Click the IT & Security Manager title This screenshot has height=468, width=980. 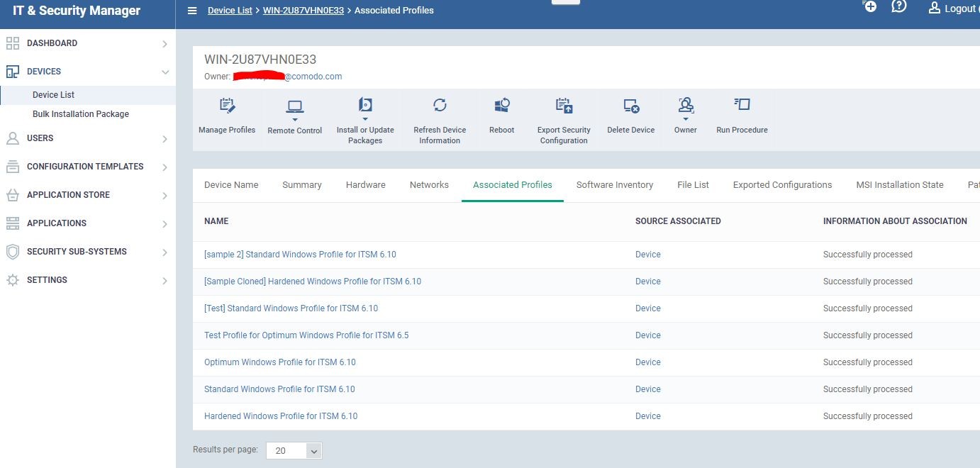click(x=77, y=11)
